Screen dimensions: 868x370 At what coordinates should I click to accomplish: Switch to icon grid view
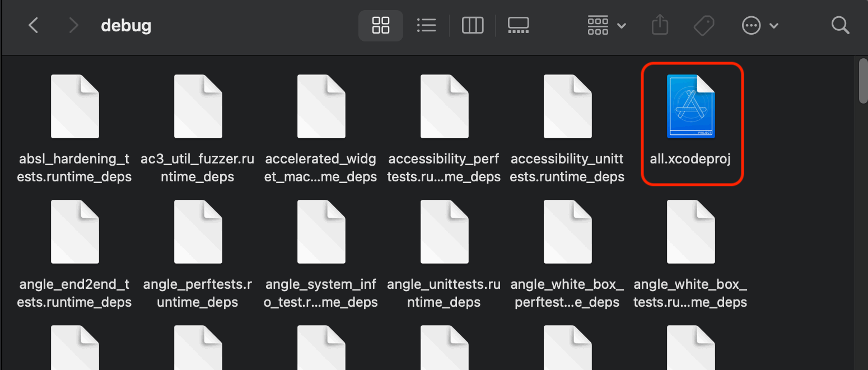coord(381,25)
